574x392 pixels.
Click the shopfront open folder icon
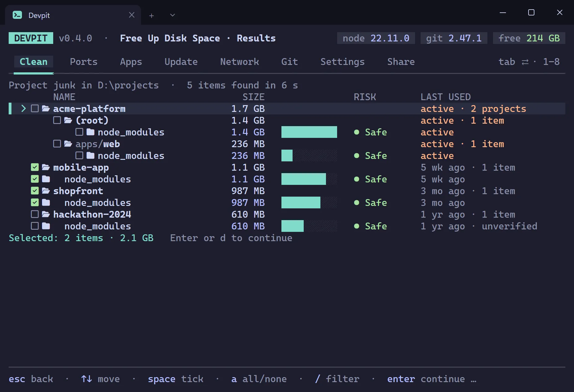tap(46, 191)
